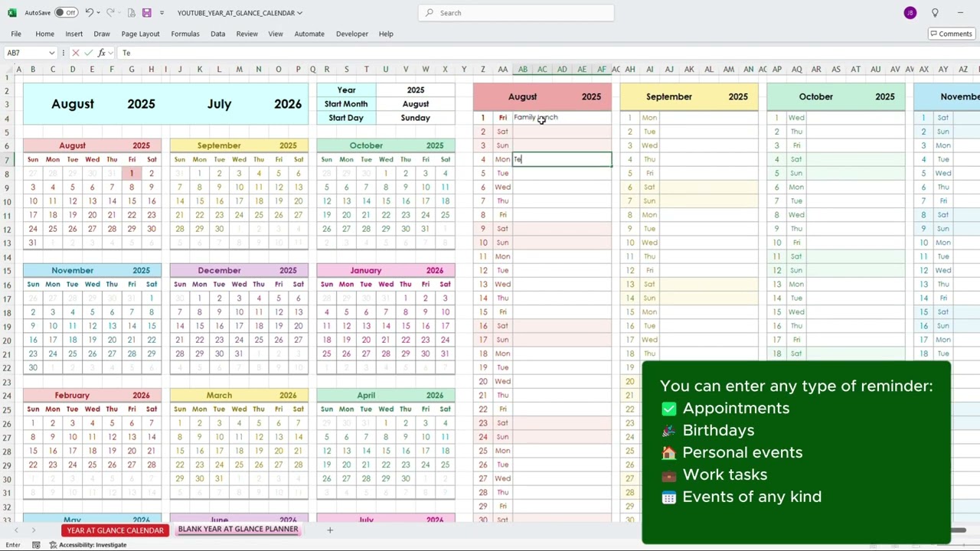Click in the Search box
Viewport: 980px width, 551px height.
516,13
